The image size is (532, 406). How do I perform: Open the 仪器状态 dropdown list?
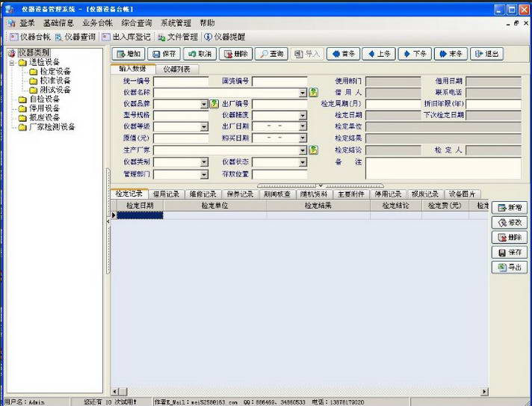tap(303, 162)
